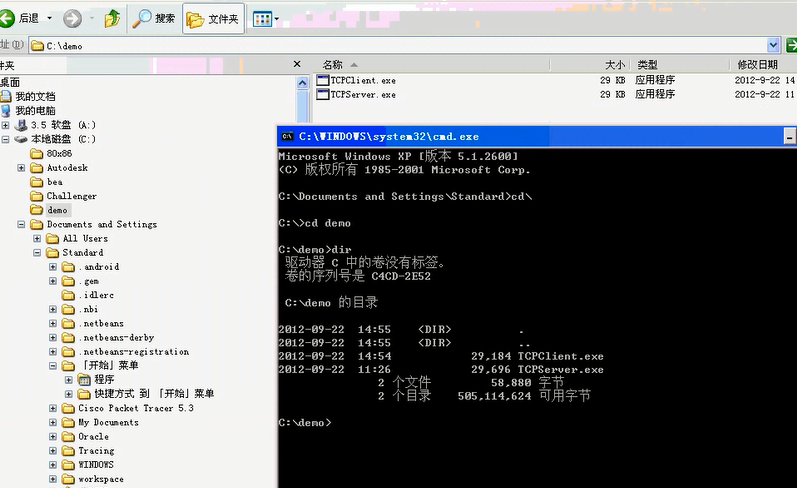Click the green Go arrow button
797x488 pixels.
point(791,45)
